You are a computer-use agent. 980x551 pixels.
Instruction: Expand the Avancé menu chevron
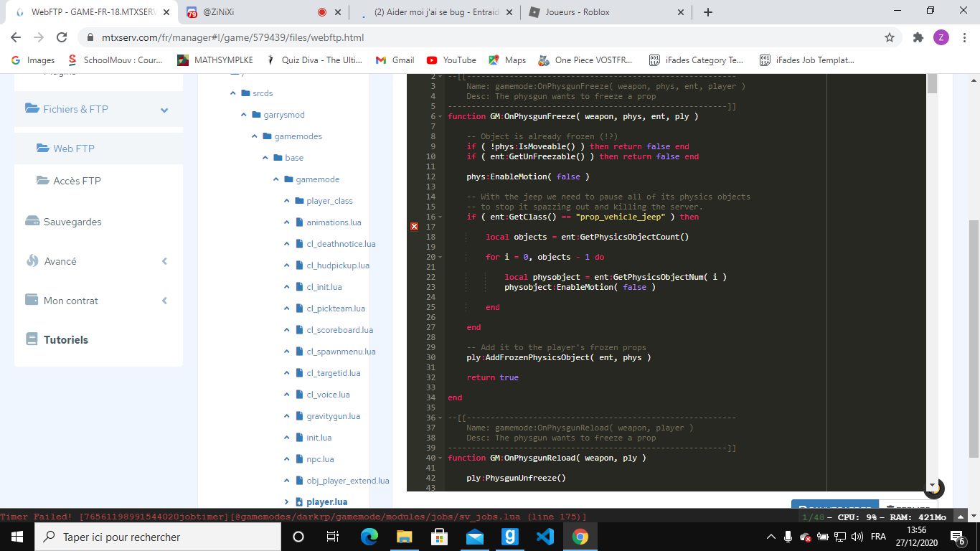point(164,261)
